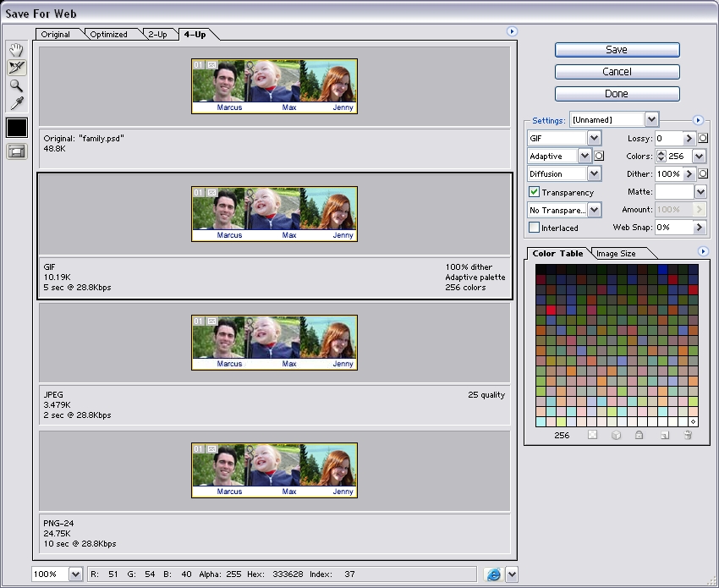Switch to the Optimized tab
719x588 pixels.
click(x=108, y=35)
